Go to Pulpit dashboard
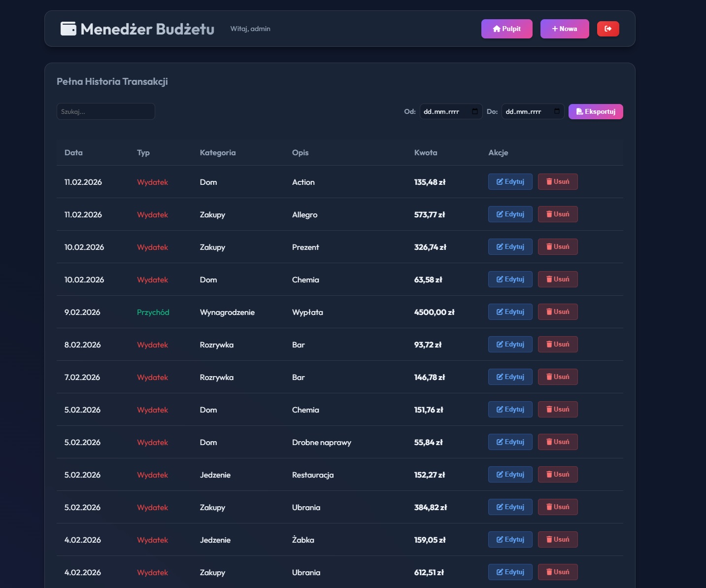This screenshot has width=706, height=588. [x=506, y=29]
